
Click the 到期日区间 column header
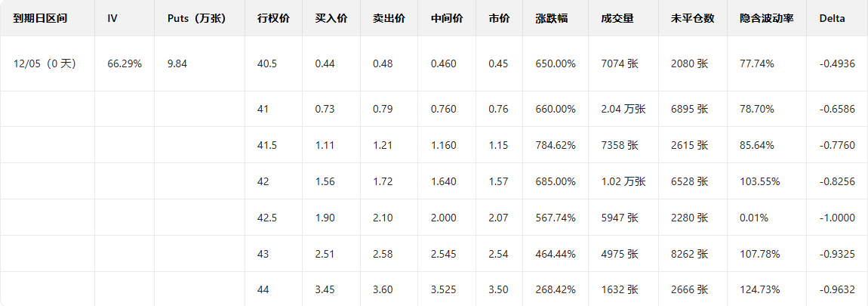coord(41,18)
